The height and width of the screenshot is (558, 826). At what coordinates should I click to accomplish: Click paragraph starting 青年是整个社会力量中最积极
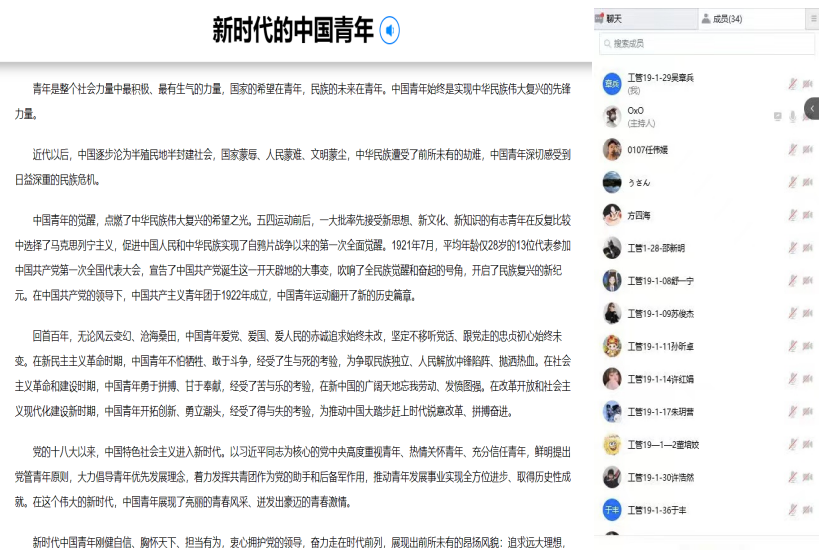[x=293, y=101]
